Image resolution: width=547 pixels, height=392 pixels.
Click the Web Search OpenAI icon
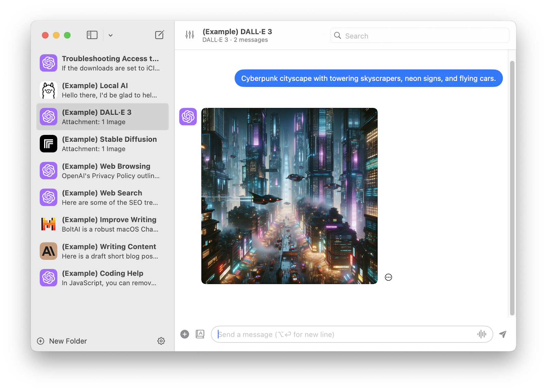coord(49,197)
